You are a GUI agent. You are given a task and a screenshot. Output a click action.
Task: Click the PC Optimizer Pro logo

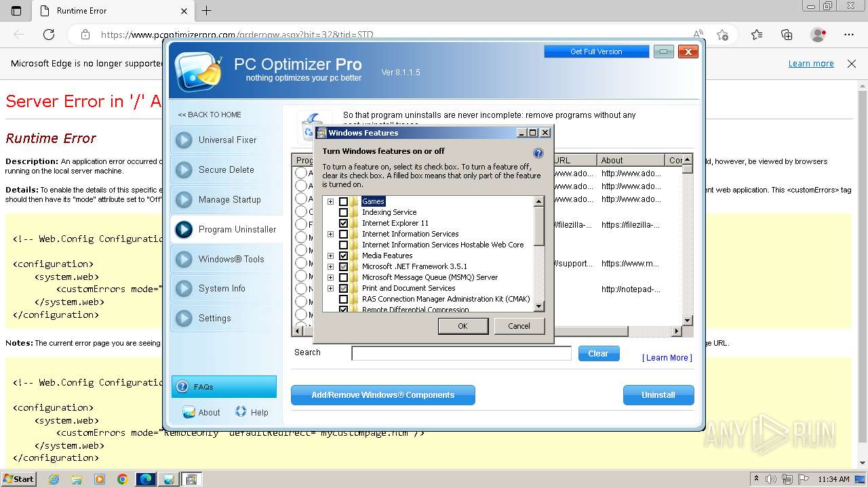tap(197, 72)
